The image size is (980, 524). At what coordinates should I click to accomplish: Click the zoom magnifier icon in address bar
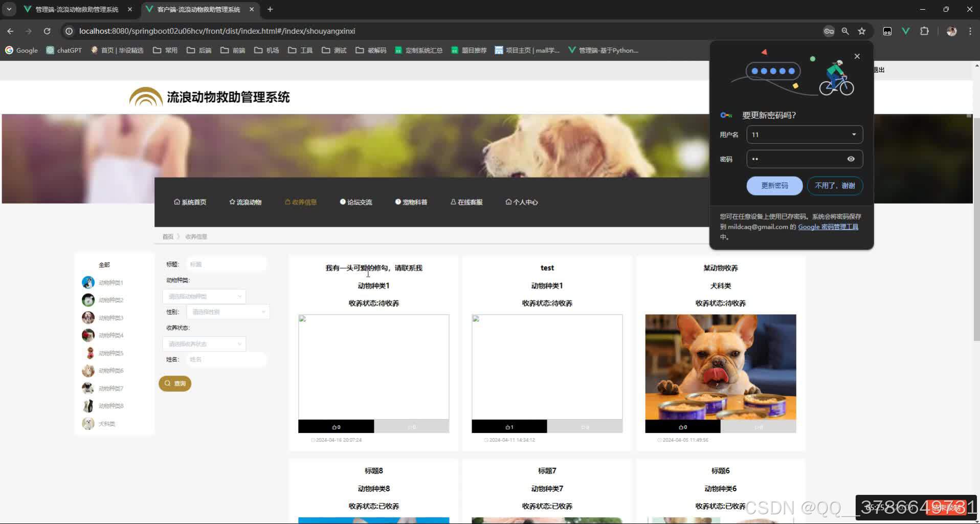coord(845,31)
